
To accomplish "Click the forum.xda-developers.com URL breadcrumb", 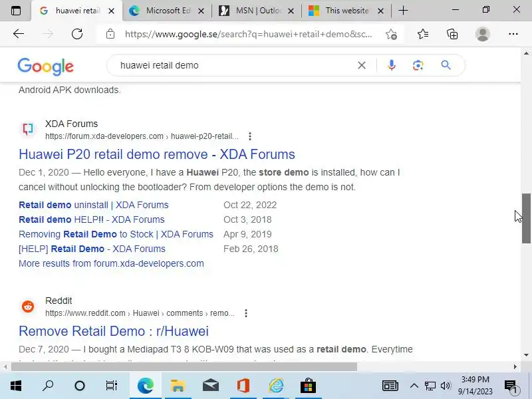I will click(x=142, y=136).
